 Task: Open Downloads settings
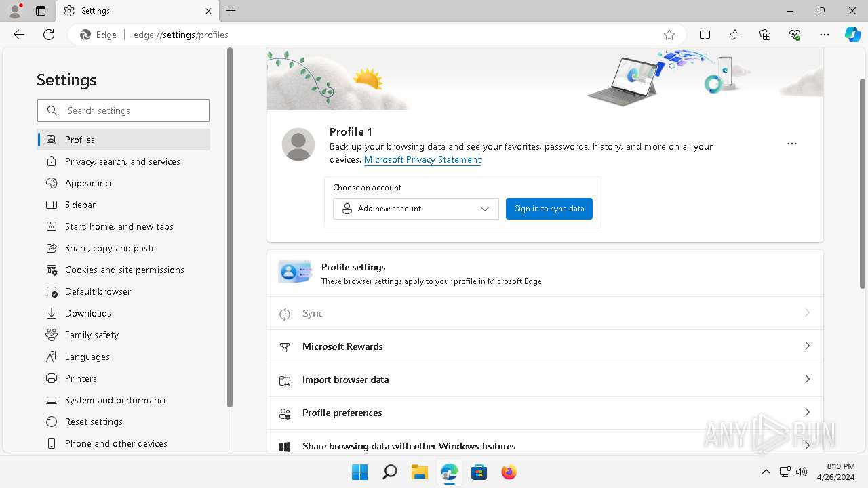123,313
